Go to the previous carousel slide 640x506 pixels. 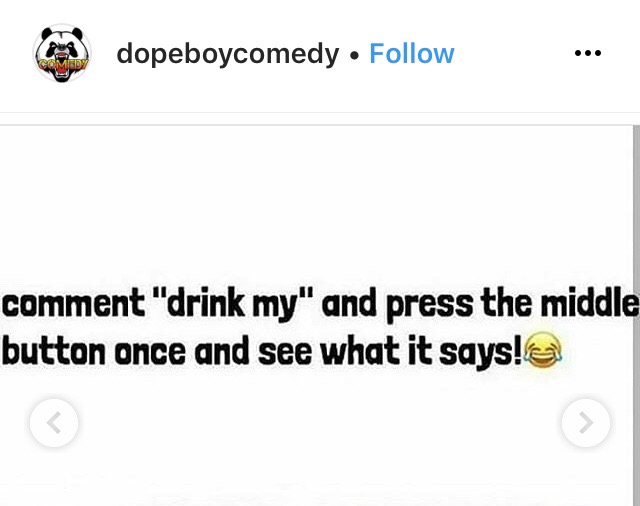coord(54,423)
